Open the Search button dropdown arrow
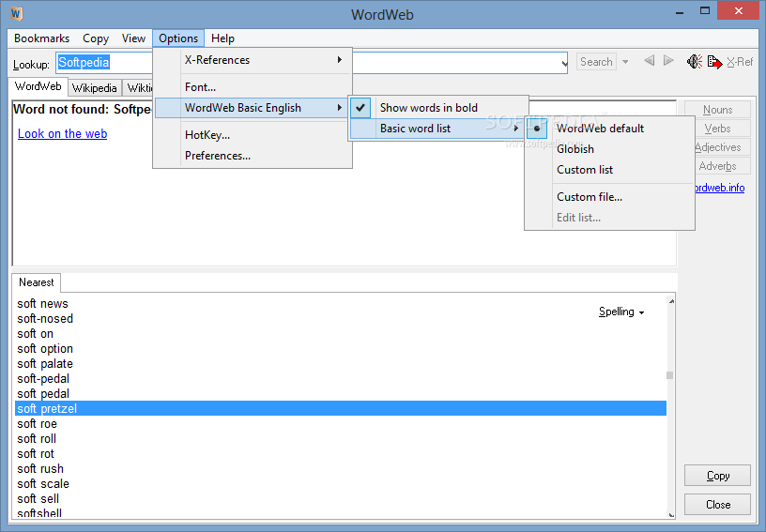This screenshot has height=532, width=766. tap(625, 62)
